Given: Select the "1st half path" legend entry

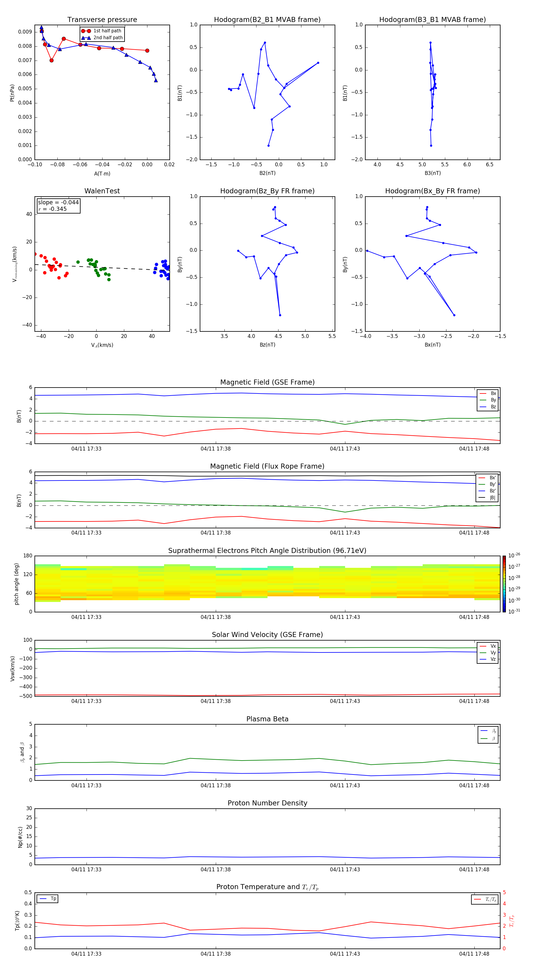Looking at the screenshot, I should click(x=102, y=31).
